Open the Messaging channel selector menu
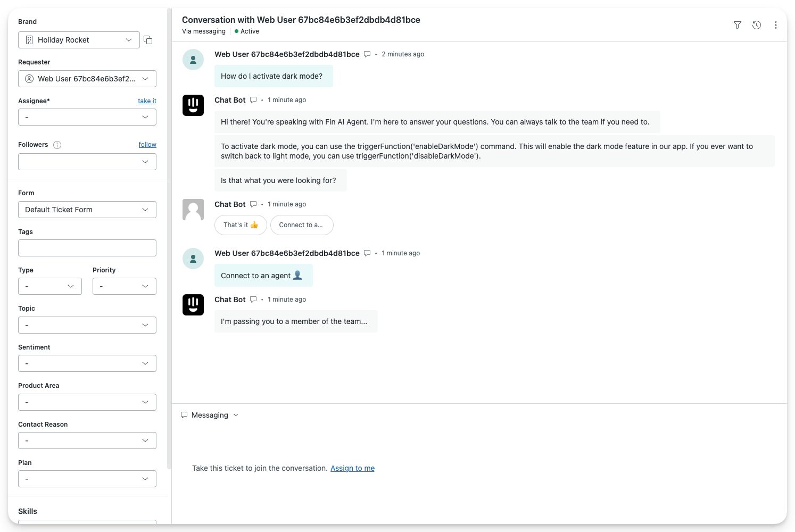795x532 pixels. pos(210,415)
